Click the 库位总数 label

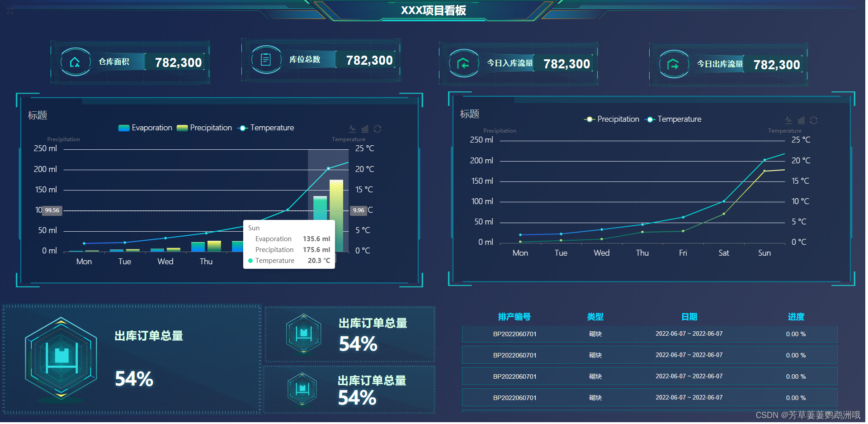(305, 60)
